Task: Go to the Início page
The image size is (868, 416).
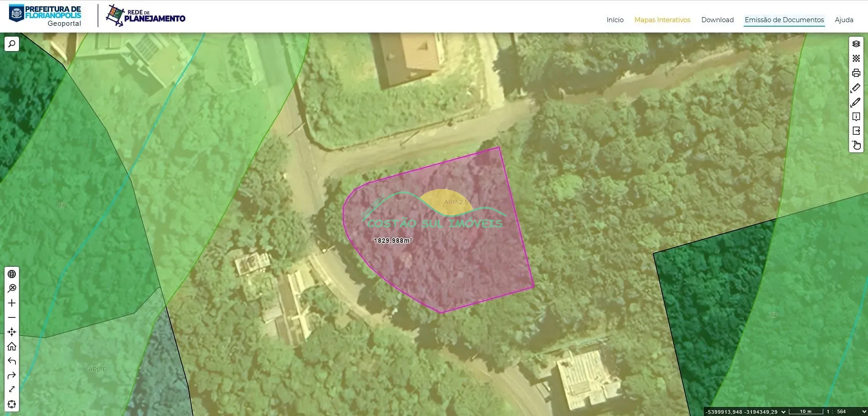Action: coord(615,20)
